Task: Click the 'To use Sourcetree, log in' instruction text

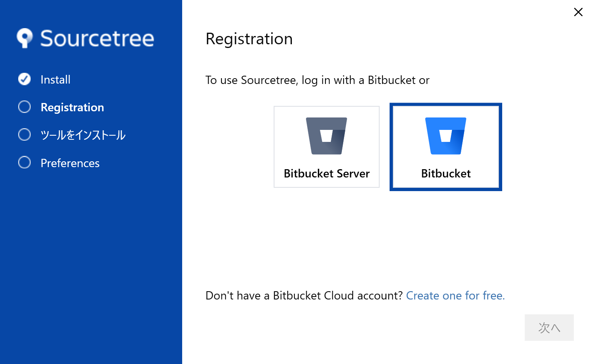Action: (317, 80)
